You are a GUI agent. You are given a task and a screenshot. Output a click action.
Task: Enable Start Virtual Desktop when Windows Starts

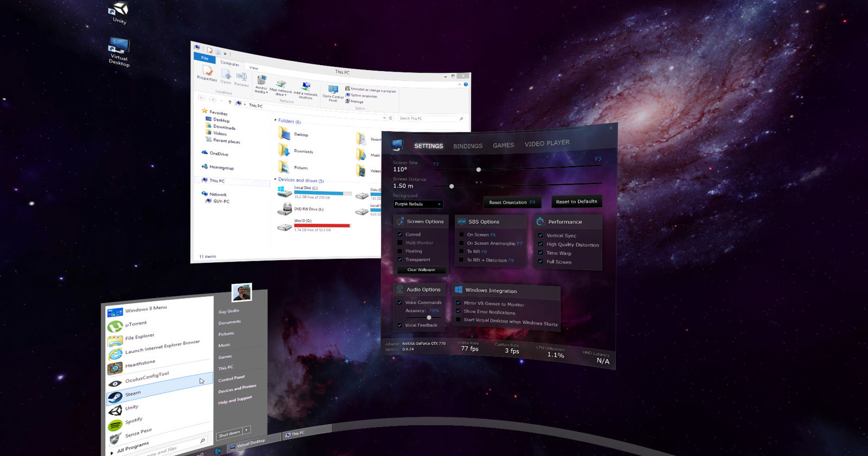coord(458,320)
